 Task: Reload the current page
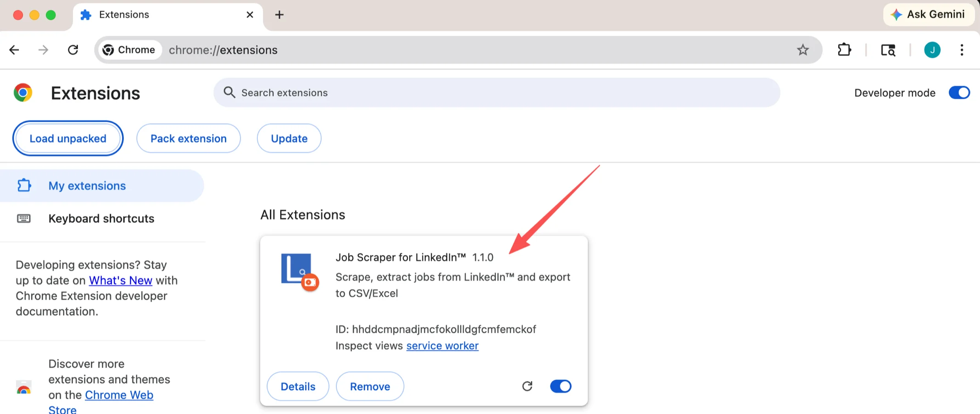pyautogui.click(x=73, y=50)
